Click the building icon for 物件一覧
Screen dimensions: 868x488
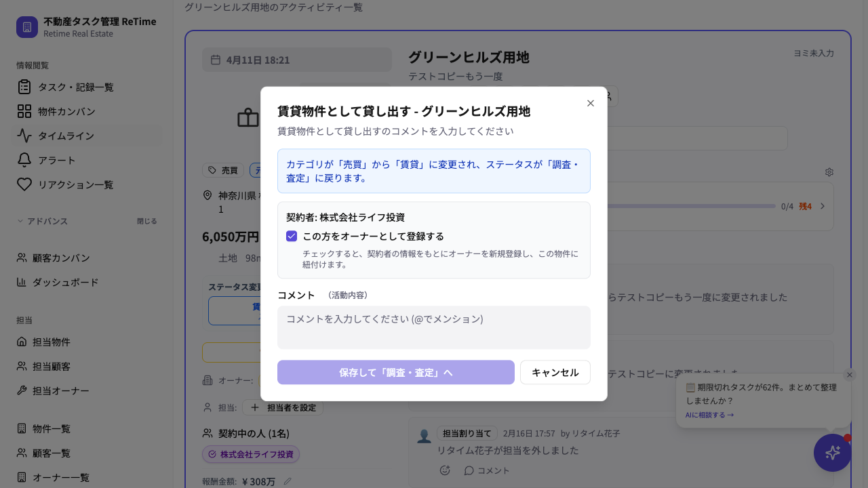pos(22,428)
